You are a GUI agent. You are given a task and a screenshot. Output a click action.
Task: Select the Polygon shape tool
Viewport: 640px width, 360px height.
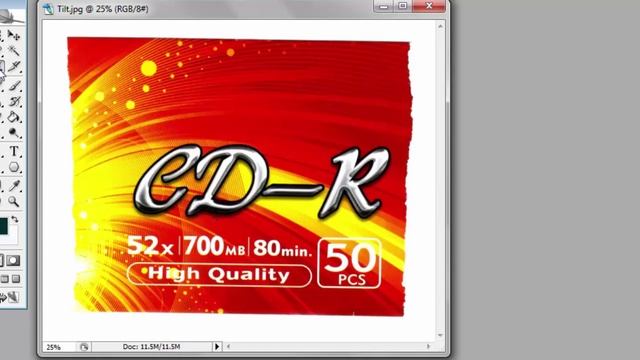click(14, 167)
